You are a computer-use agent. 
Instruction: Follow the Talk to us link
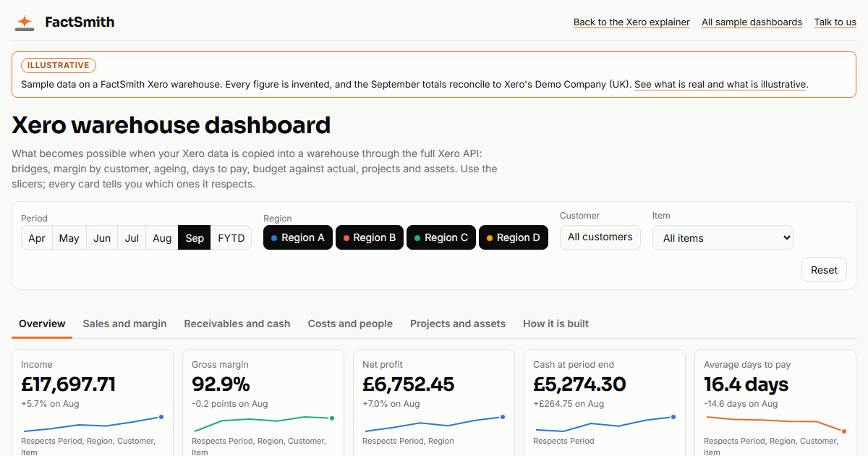pyautogui.click(x=835, y=22)
